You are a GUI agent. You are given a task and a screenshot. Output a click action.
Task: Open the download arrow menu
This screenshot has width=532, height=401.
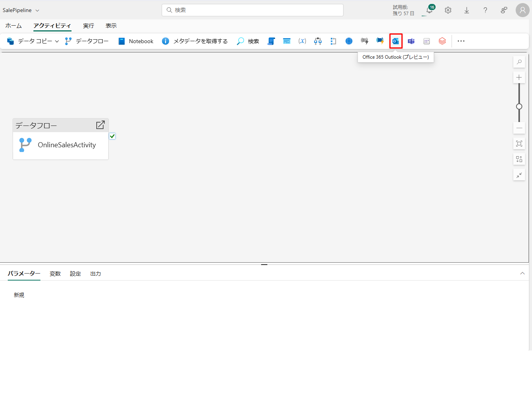467,10
